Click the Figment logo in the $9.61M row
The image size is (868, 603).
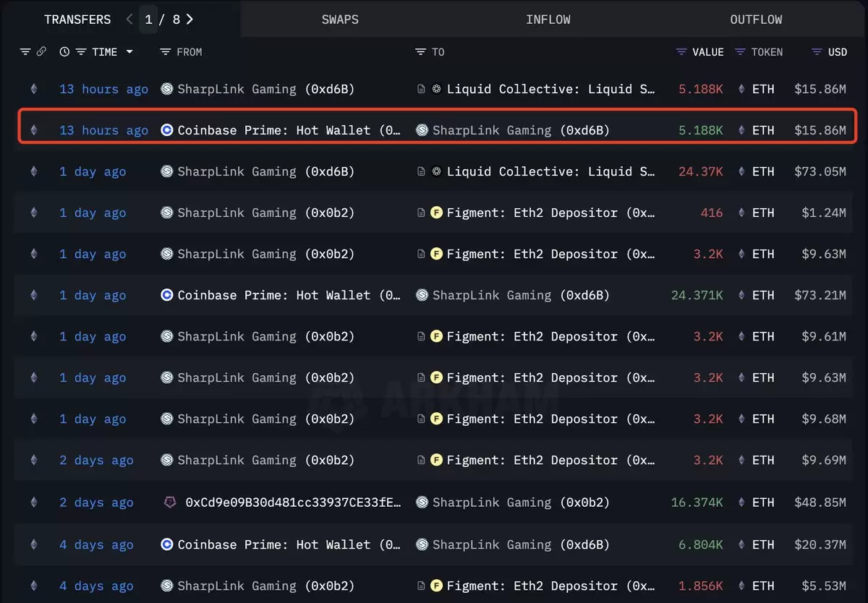436,336
